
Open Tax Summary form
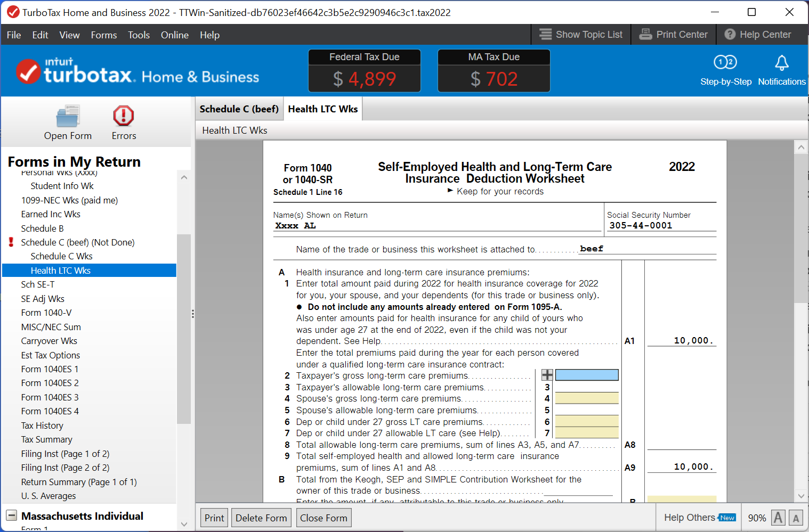pos(46,439)
